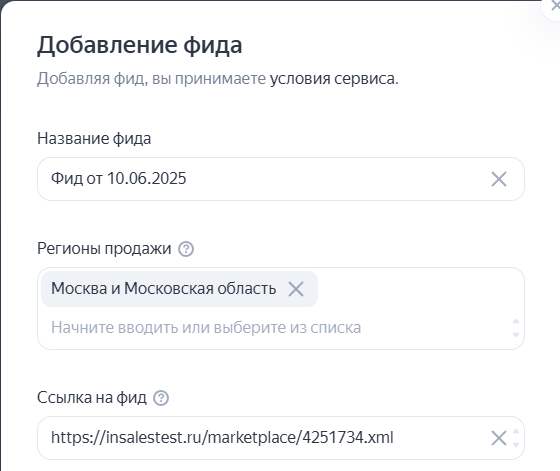Viewport: 560px width, 471px height.
Task: Click the Название фида label
Action: (x=94, y=139)
